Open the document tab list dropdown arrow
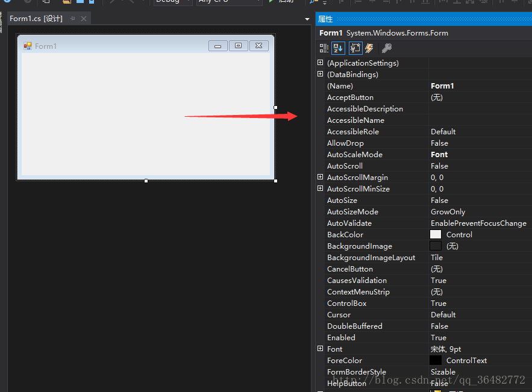Image resolution: width=532 pixels, height=392 pixels. click(307, 19)
